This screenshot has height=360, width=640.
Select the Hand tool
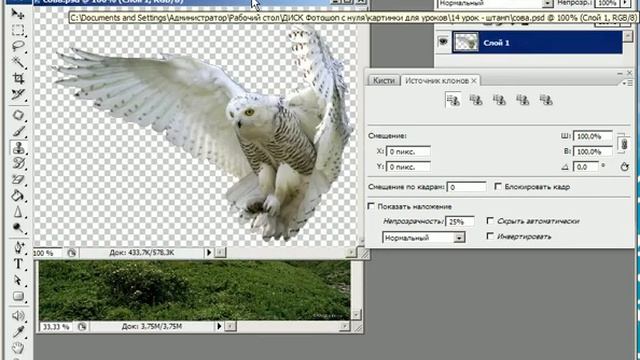coord(18,348)
